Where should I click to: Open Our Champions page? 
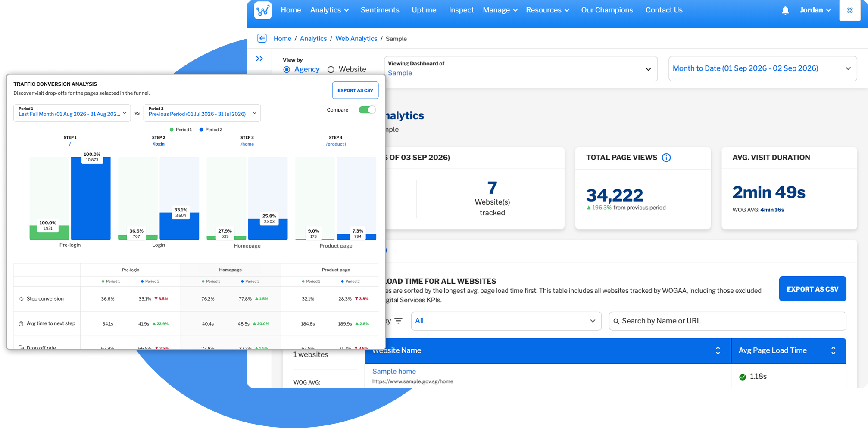tap(607, 10)
